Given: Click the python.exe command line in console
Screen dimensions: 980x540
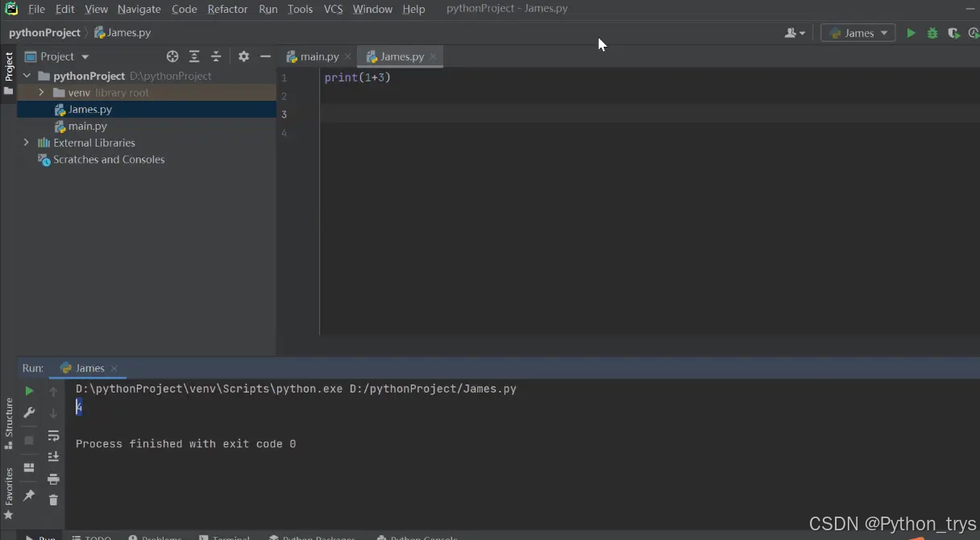Looking at the screenshot, I should [296, 388].
